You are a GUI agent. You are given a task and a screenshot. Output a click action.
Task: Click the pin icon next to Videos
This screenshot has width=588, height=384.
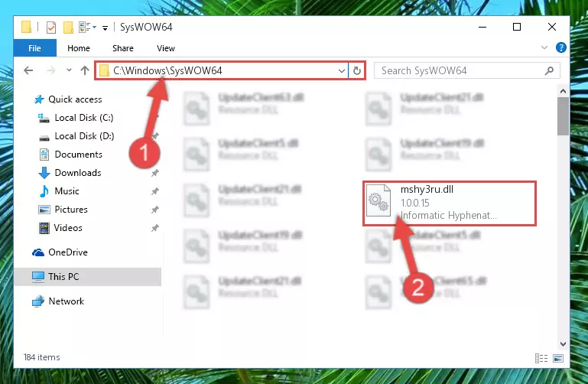(155, 228)
